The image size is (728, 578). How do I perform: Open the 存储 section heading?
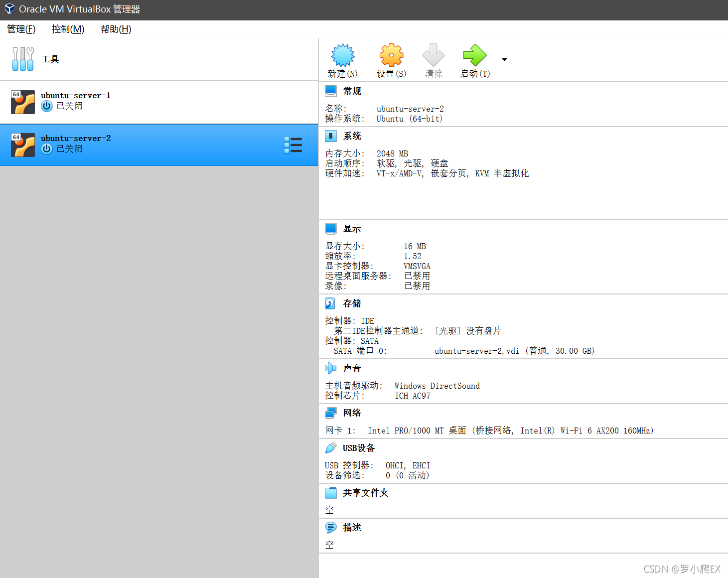352,303
